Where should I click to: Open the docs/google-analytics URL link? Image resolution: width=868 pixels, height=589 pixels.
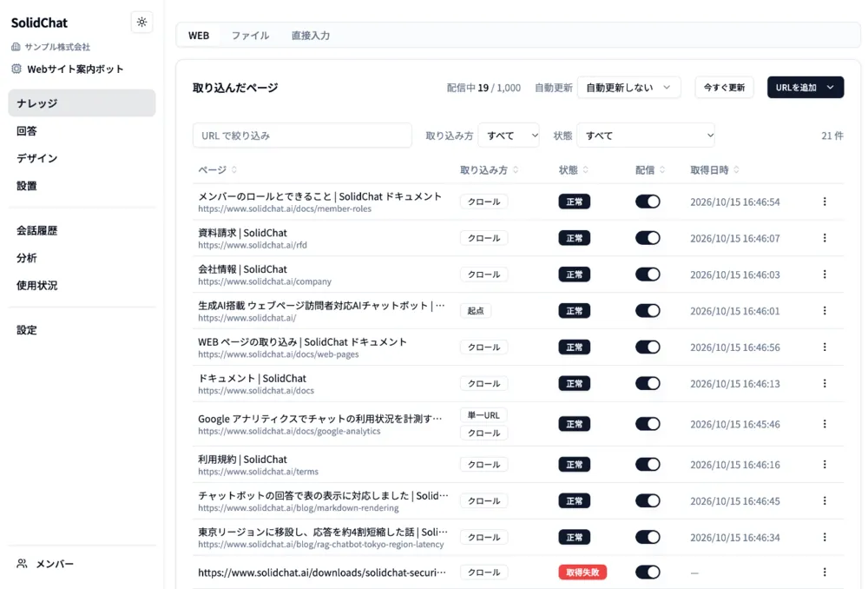coord(289,431)
